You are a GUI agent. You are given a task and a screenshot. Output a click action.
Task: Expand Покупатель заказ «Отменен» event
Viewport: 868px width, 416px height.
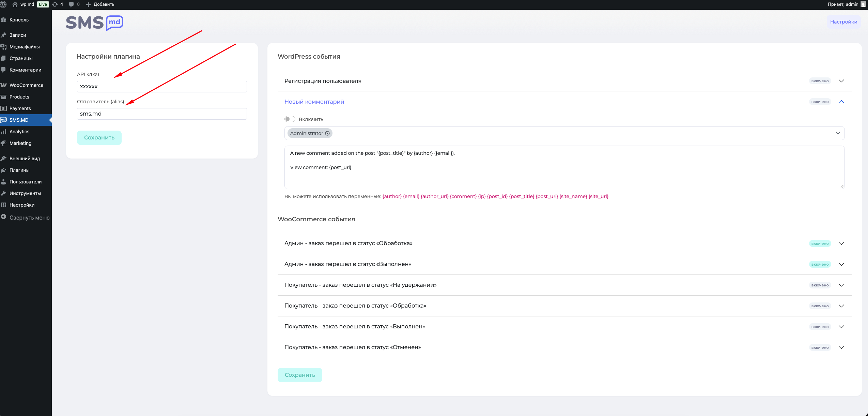tap(841, 347)
